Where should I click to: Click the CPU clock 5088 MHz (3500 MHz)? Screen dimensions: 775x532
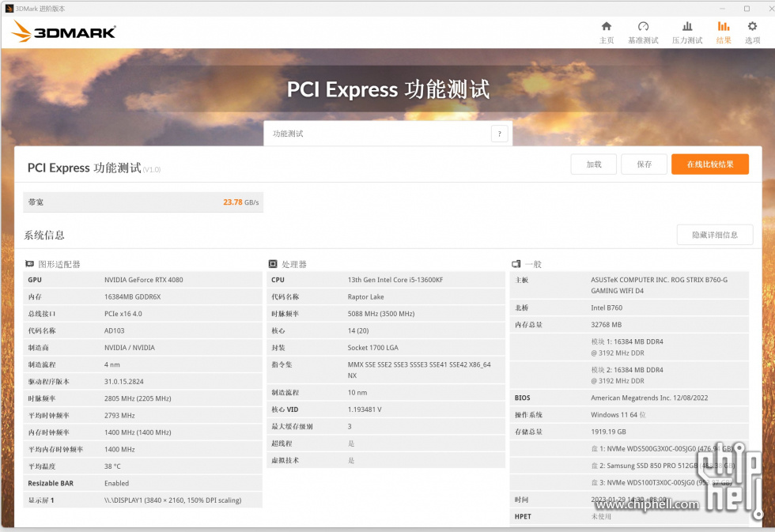tap(381, 314)
